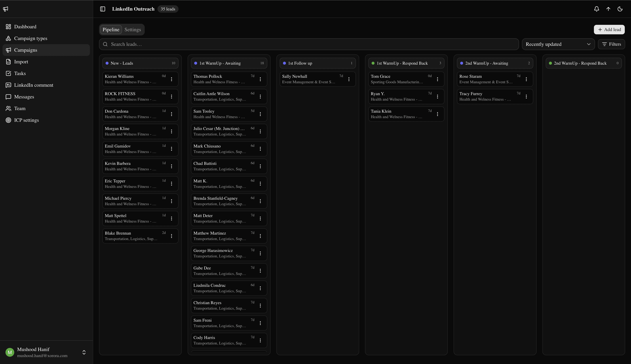
Task: Open Thomas Pollock card options menu
Action: (260, 79)
